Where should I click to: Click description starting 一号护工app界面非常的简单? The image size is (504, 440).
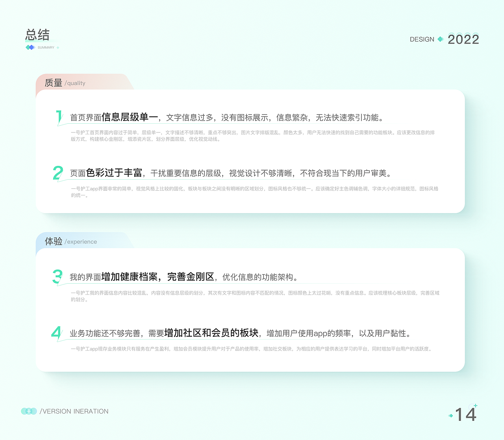coord(255,192)
